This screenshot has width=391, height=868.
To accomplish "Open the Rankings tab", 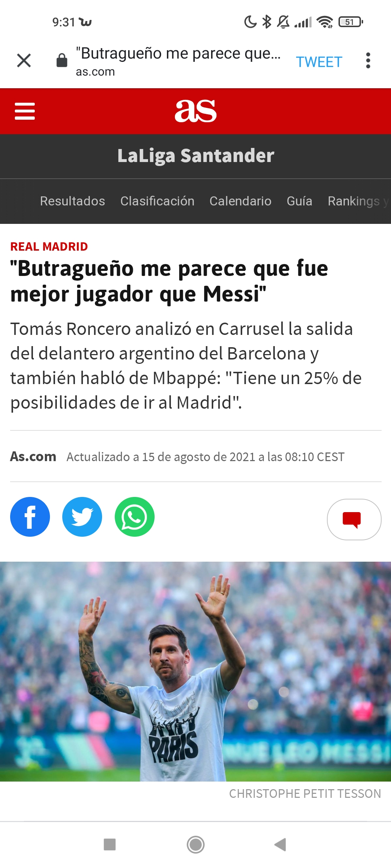I will [x=354, y=201].
